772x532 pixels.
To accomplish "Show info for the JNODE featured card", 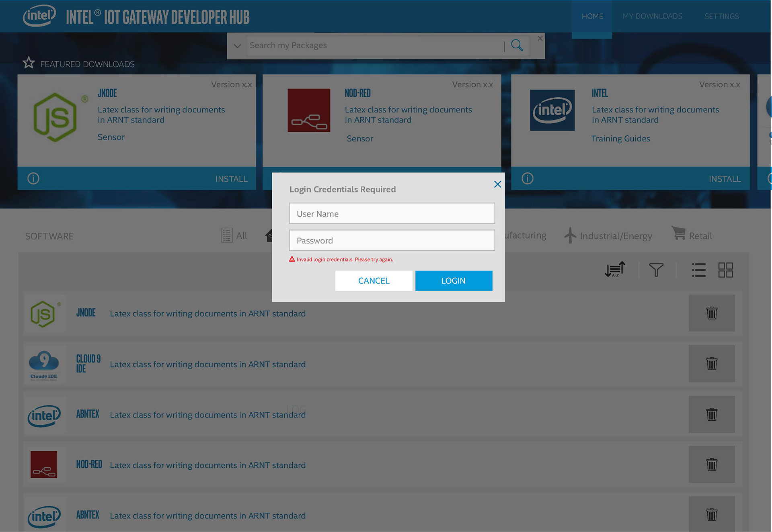I will point(33,178).
